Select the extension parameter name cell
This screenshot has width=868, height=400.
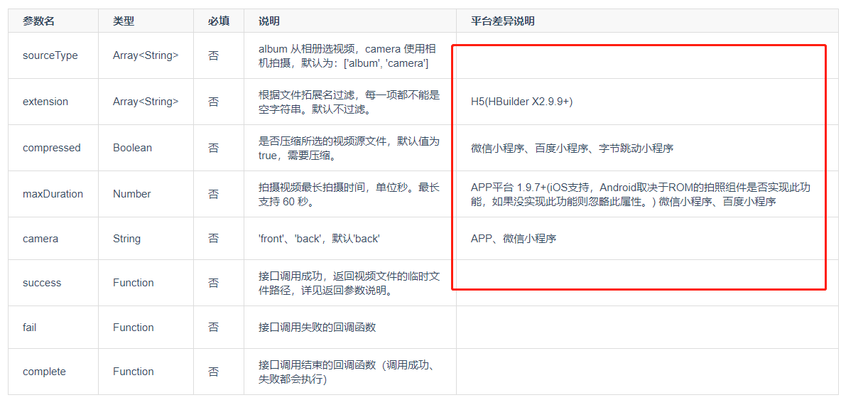point(45,102)
